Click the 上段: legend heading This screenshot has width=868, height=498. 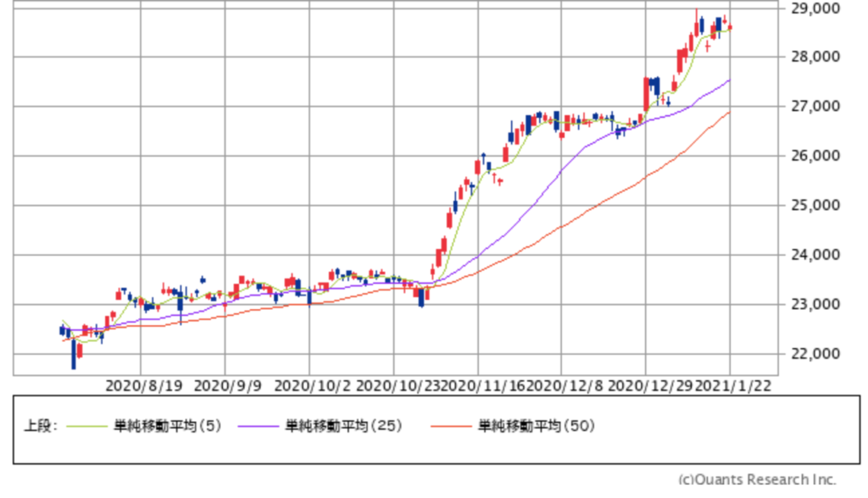tap(41, 426)
